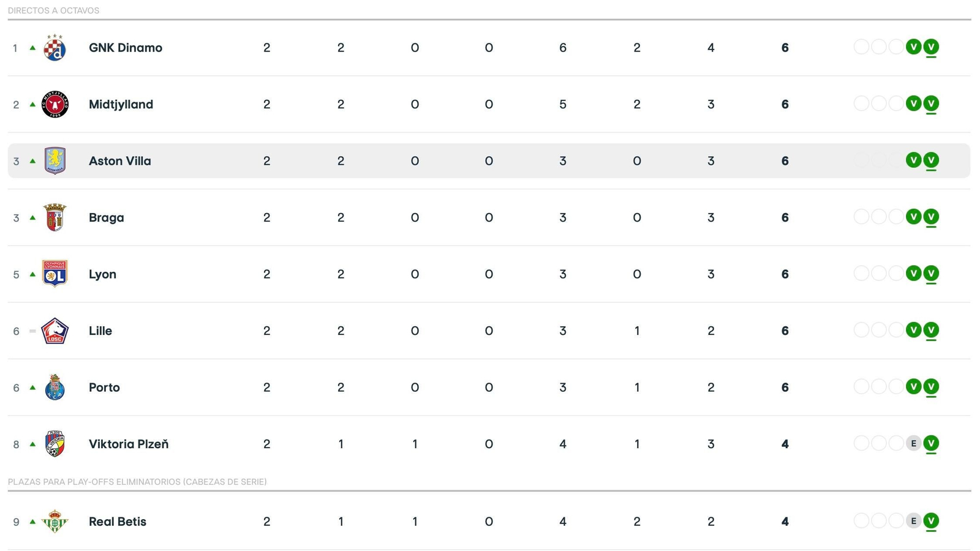Open the Viktoria Plzeň badge
Screen dimensions: 980x551
(x=54, y=444)
